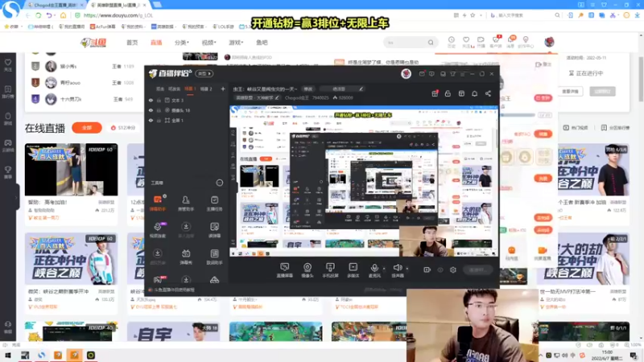Open browser undo dropdown arrow

click(x=55, y=15)
